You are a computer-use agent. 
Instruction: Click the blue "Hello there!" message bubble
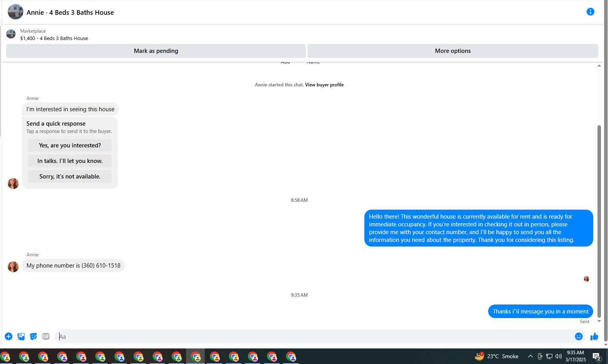coord(479,228)
